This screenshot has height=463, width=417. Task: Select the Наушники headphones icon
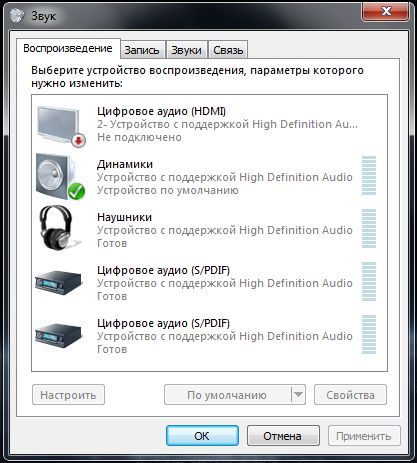click(x=57, y=227)
